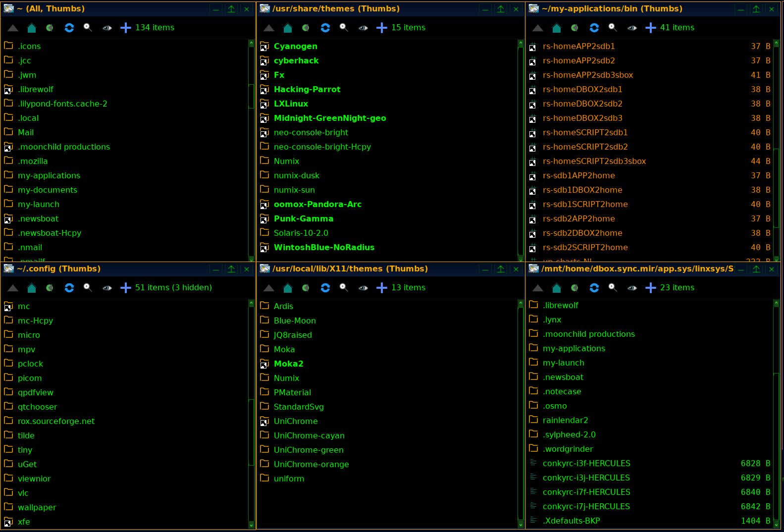Click magnifier icon in ~/my-applications/bin window

coord(613,27)
